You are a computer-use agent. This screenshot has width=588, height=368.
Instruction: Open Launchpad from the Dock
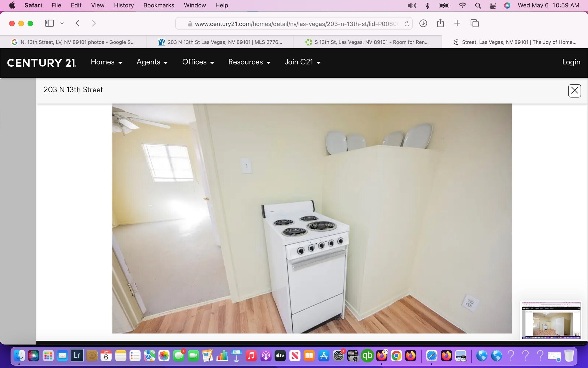[x=48, y=356]
